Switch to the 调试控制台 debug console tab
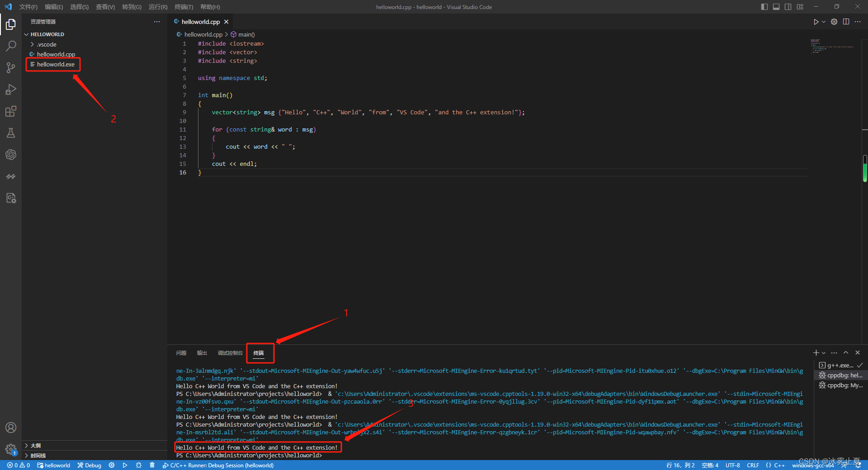This screenshot has height=470, width=868. coord(230,353)
